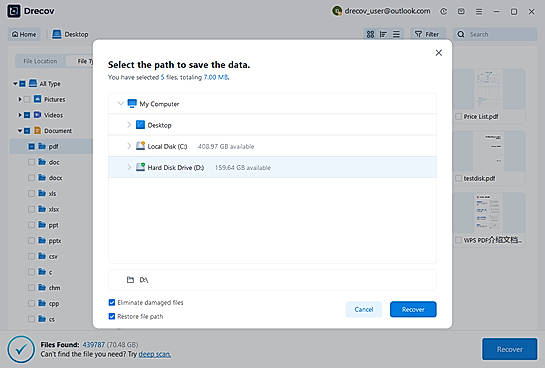Click the Hard Disk Drive (D:) icon
This screenshot has width=545, height=368.
pos(140,167)
